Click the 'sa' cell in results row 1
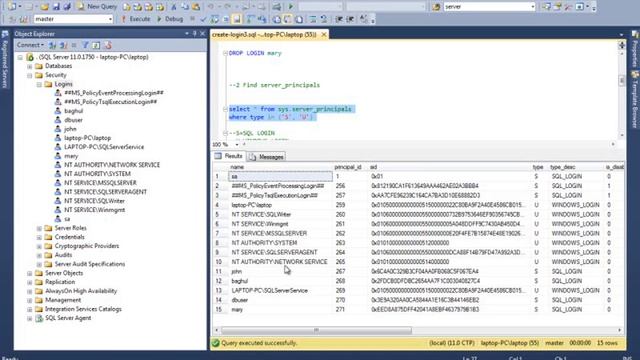The height and width of the screenshot is (360, 640). [x=281, y=176]
